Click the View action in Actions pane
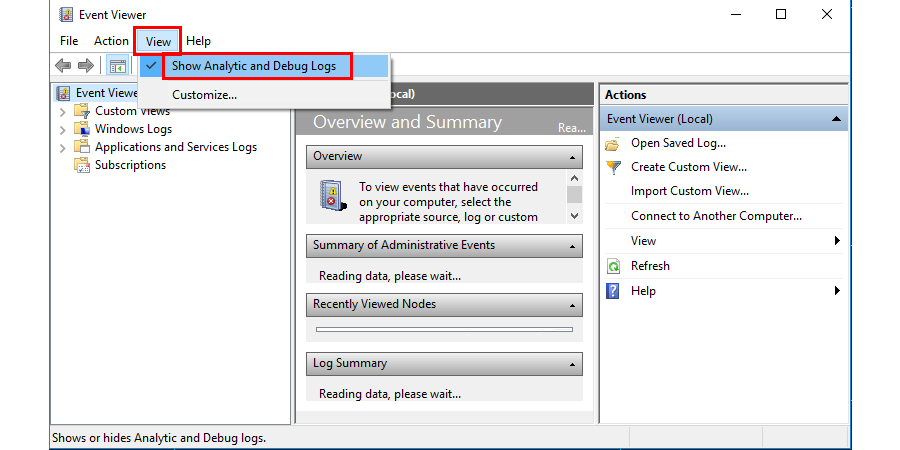 click(x=643, y=241)
